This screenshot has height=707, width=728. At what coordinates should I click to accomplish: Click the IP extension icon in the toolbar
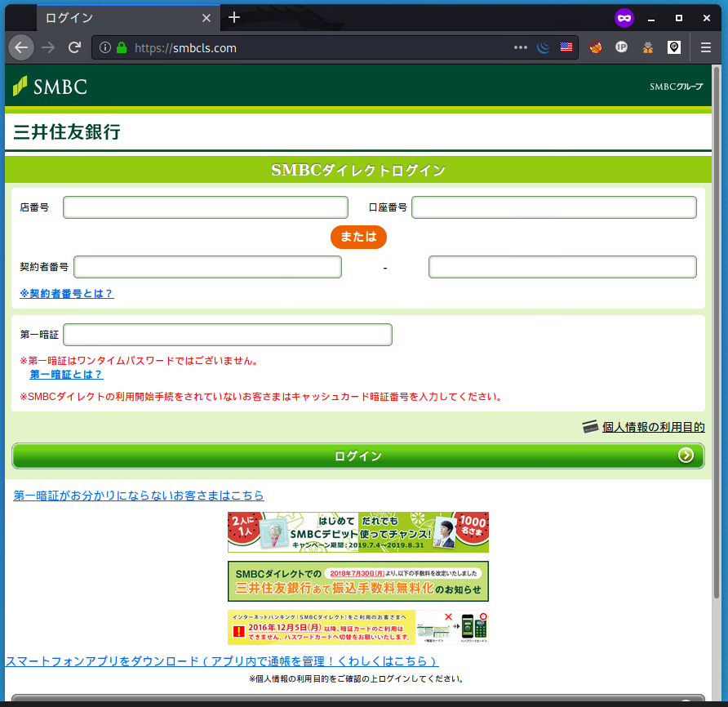tap(621, 47)
